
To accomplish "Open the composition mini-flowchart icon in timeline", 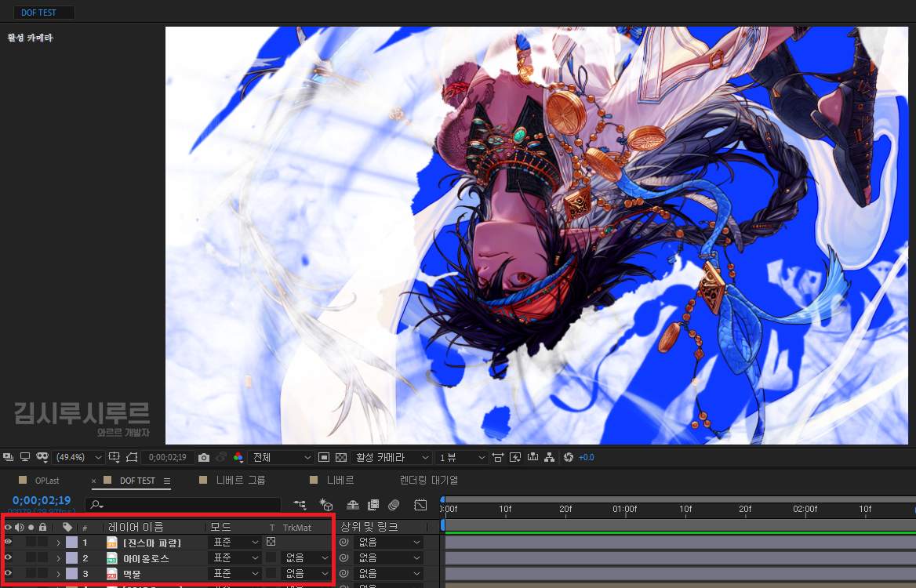I will pyautogui.click(x=300, y=504).
